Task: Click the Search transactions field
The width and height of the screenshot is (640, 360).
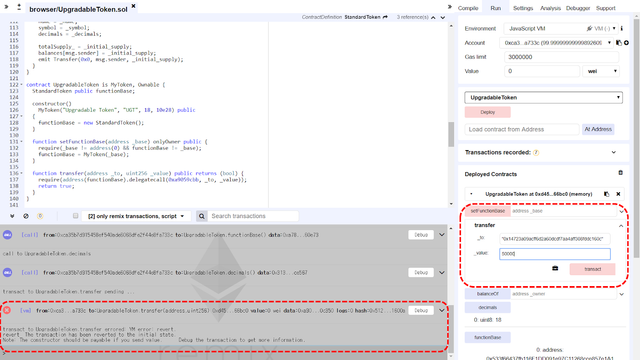Action: (253, 216)
